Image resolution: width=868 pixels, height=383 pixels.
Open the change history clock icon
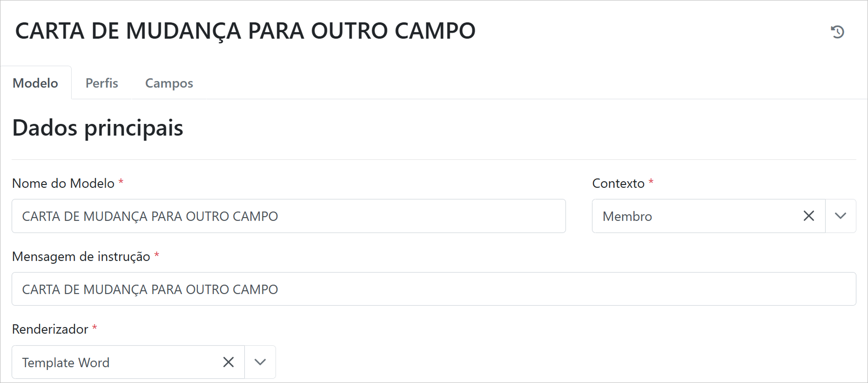point(837,32)
